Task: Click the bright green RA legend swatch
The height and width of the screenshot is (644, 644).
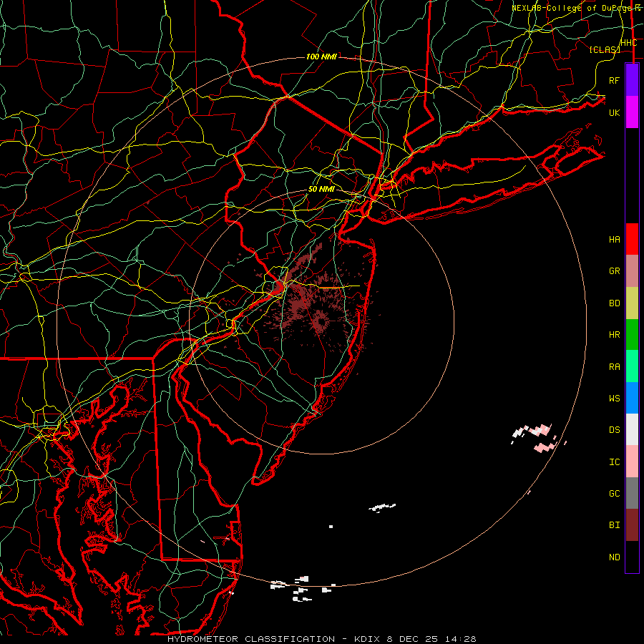Action: point(632,366)
